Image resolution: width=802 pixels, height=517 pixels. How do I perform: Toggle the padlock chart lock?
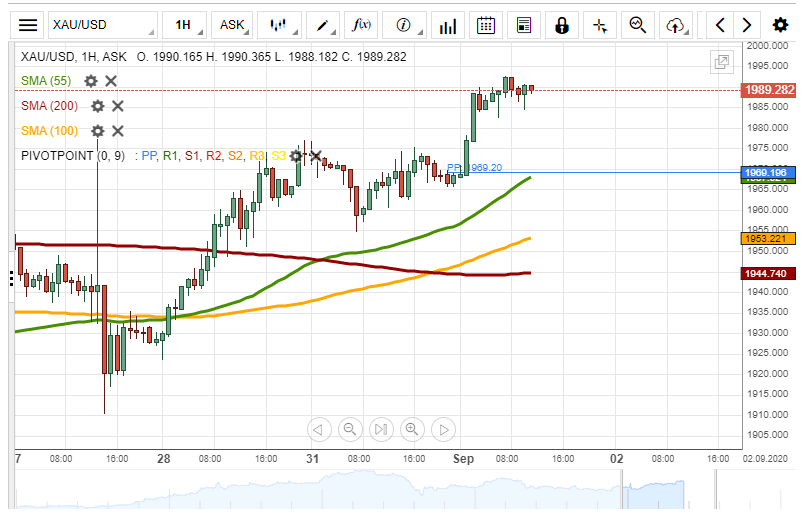pos(562,25)
